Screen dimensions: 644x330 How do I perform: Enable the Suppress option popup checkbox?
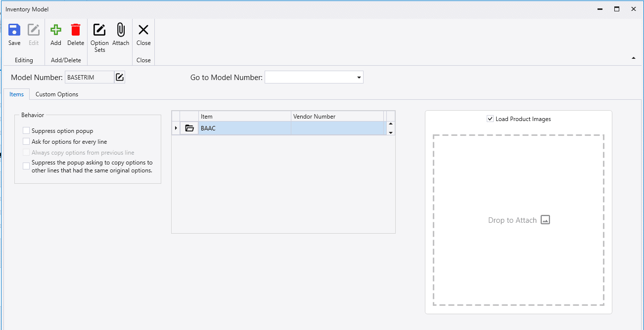coord(26,130)
